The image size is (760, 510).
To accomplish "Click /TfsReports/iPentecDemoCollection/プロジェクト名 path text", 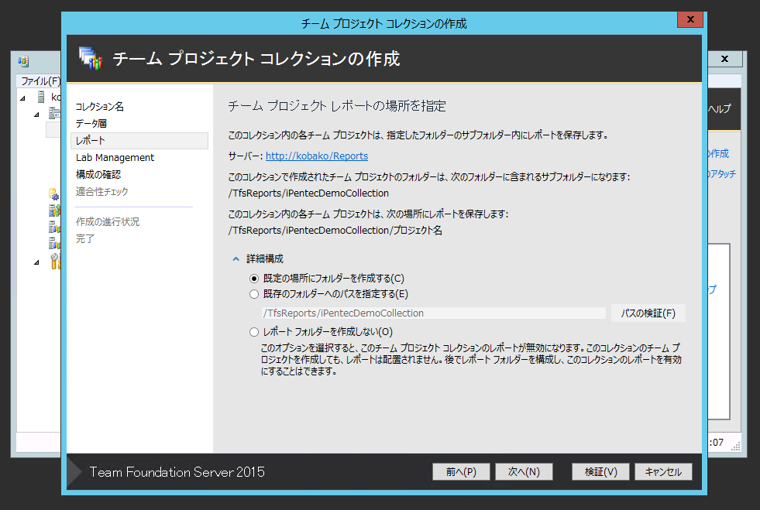I will 335,230.
